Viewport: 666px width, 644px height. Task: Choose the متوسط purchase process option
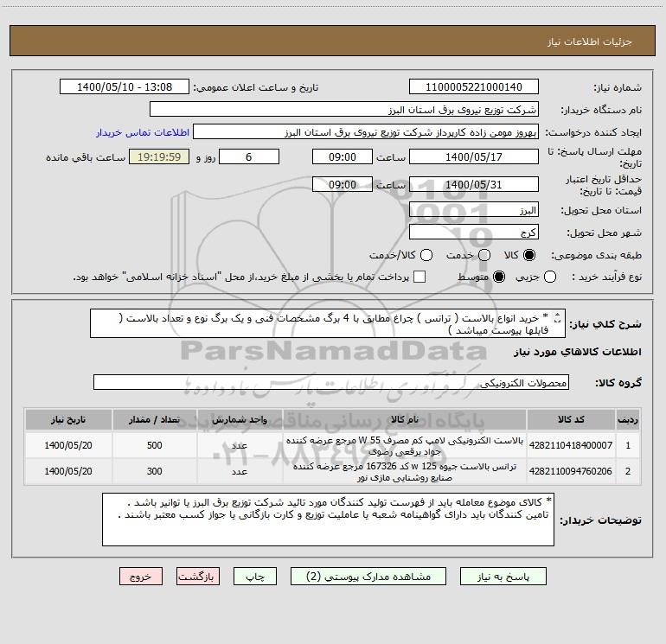click(x=499, y=277)
